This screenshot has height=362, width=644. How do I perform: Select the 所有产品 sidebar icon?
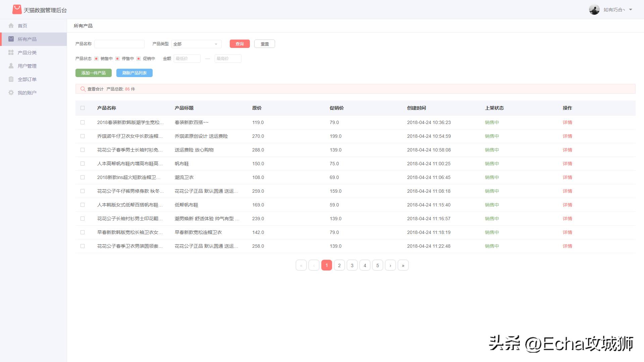pyautogui.click(x=11, y=39)
